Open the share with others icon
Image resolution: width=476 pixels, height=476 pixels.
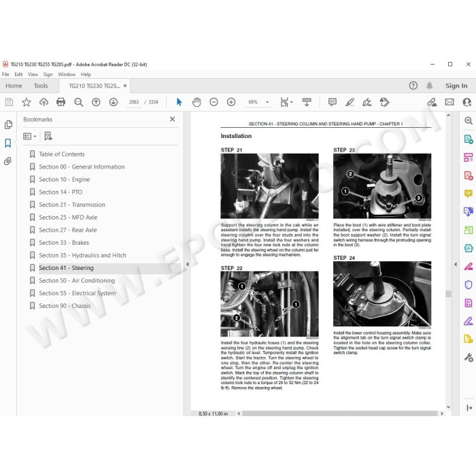[467, 102]
